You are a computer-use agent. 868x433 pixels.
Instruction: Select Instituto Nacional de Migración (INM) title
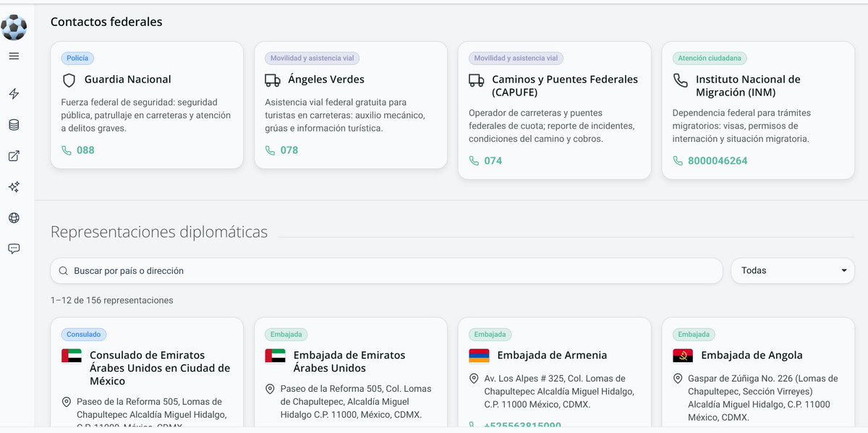pyautogui.click(x=748, y=86)
